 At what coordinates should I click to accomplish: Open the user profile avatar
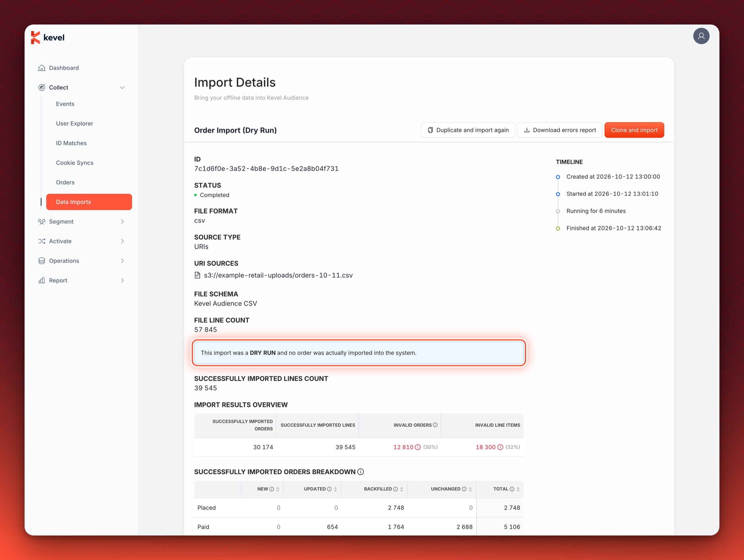(701, 36)
